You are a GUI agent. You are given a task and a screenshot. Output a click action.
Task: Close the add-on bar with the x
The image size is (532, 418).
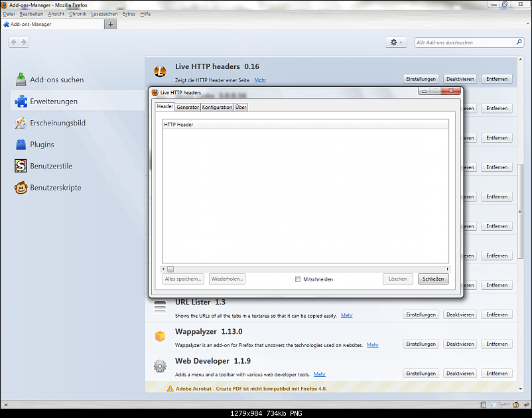tap(6, 405)
